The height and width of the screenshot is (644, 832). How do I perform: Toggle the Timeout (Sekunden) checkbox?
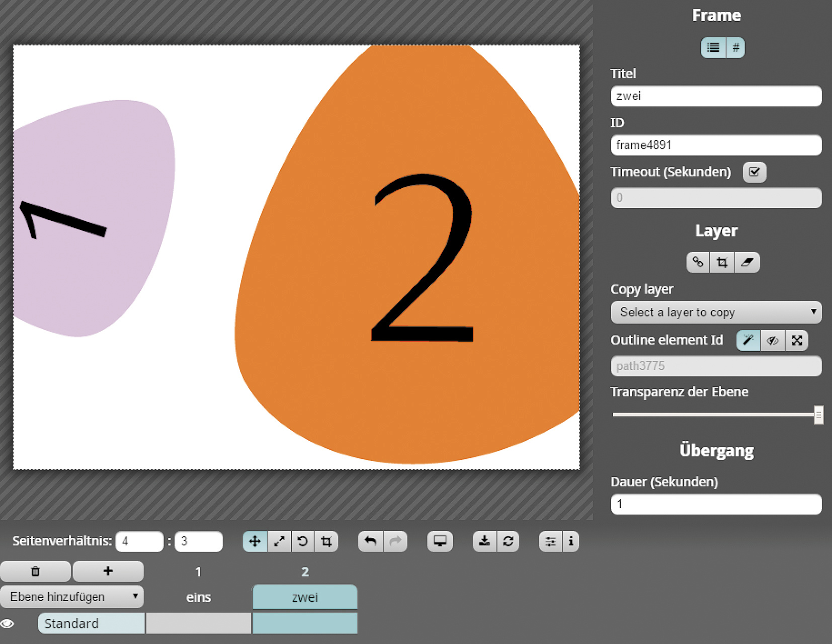tap(754, 172)
